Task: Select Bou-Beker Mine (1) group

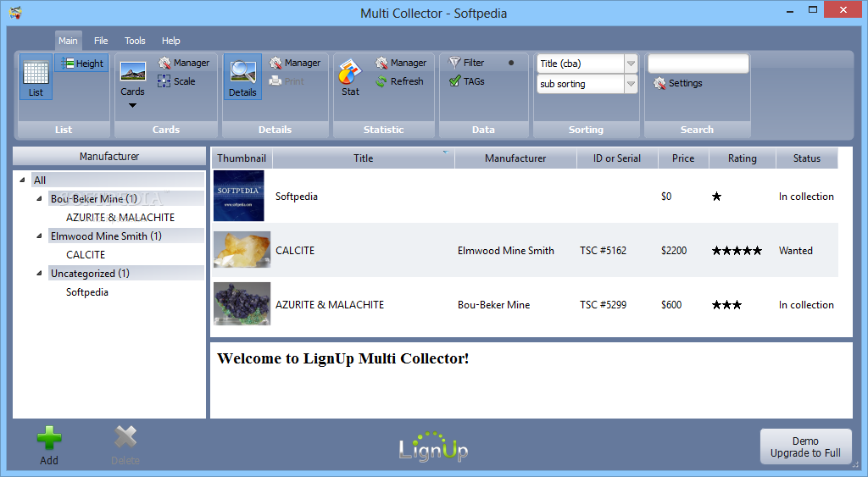Action: tap(126, 198)
